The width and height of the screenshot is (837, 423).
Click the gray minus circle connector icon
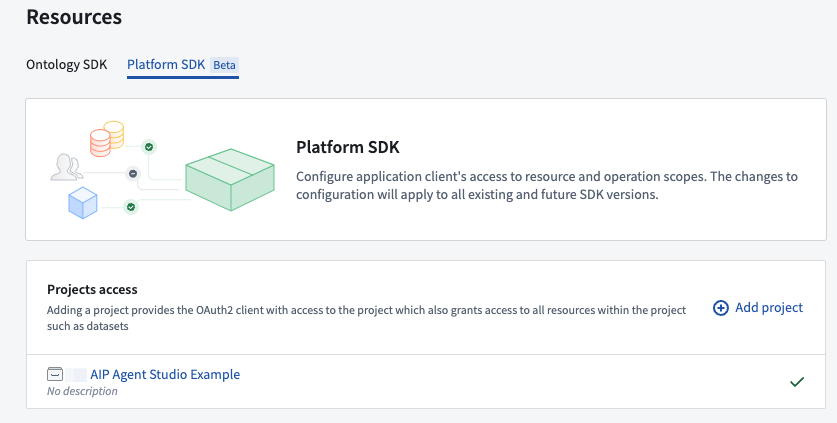tap(133, 174)
